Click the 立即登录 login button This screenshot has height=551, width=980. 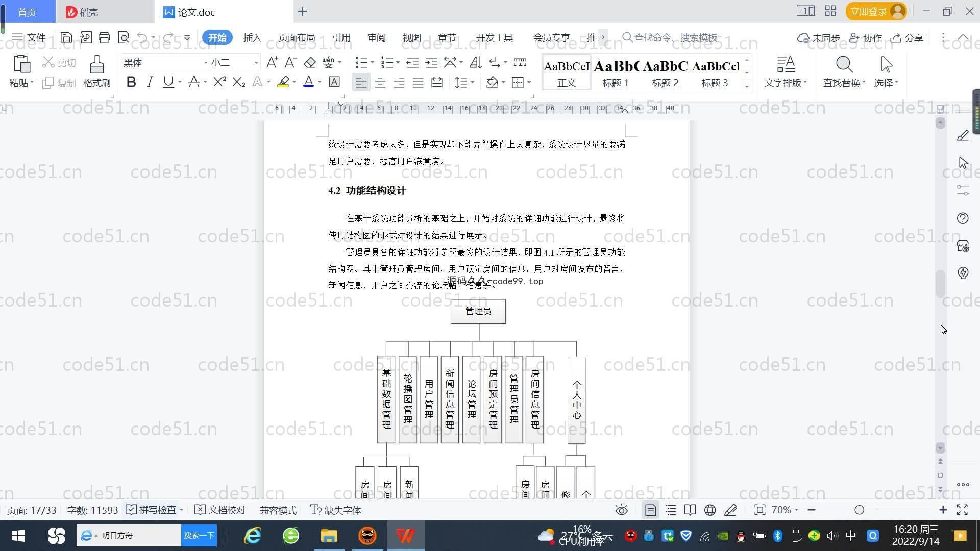(x=876, y=11)
